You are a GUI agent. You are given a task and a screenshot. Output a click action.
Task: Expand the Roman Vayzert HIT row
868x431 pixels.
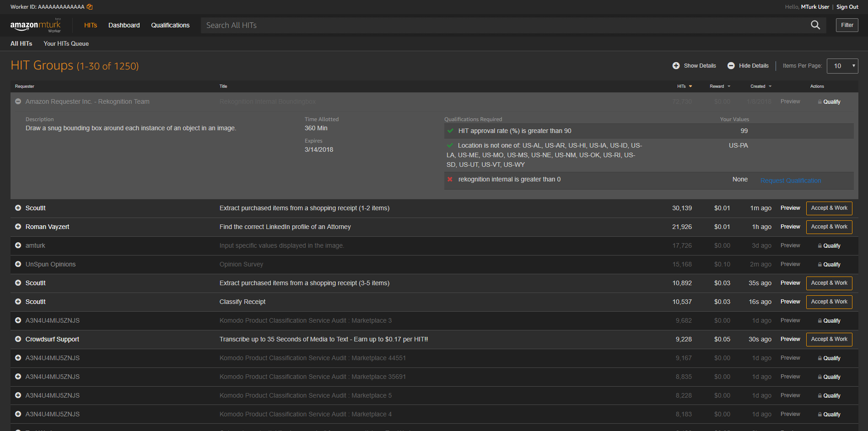[18, 227]
